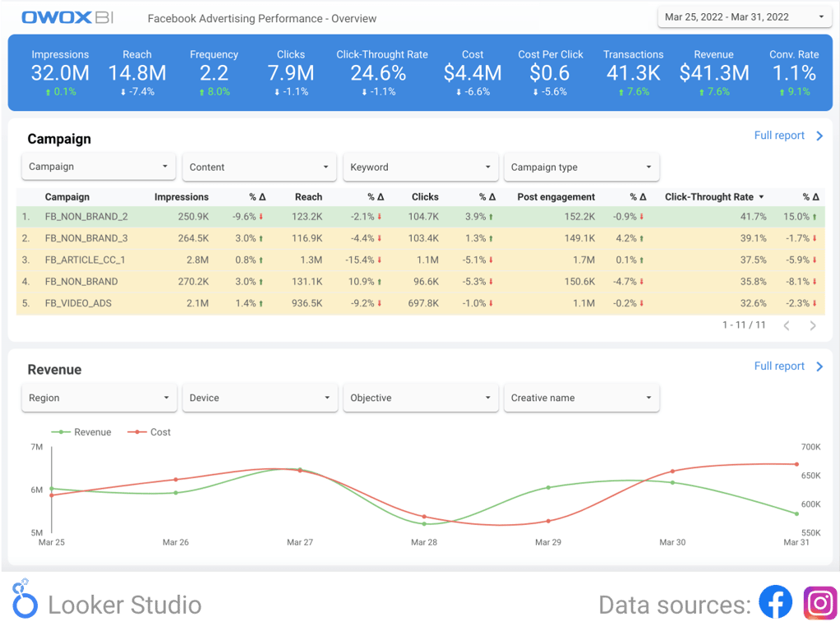Click the red Cost data point at Mar 31

796,464
